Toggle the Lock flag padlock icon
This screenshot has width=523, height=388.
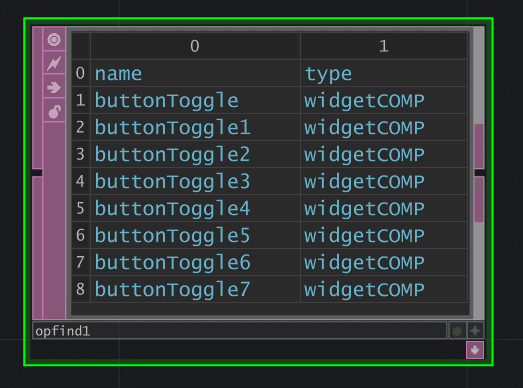pos(54,111)
